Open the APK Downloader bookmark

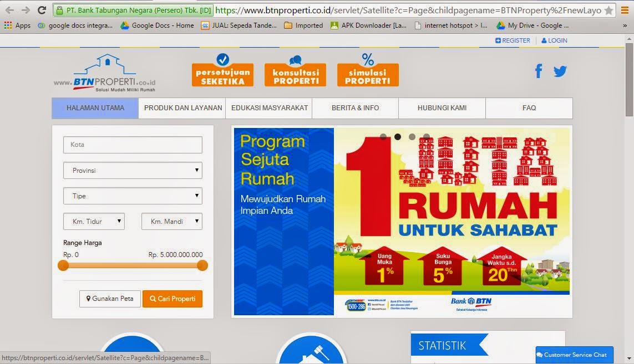coord(368,25)
